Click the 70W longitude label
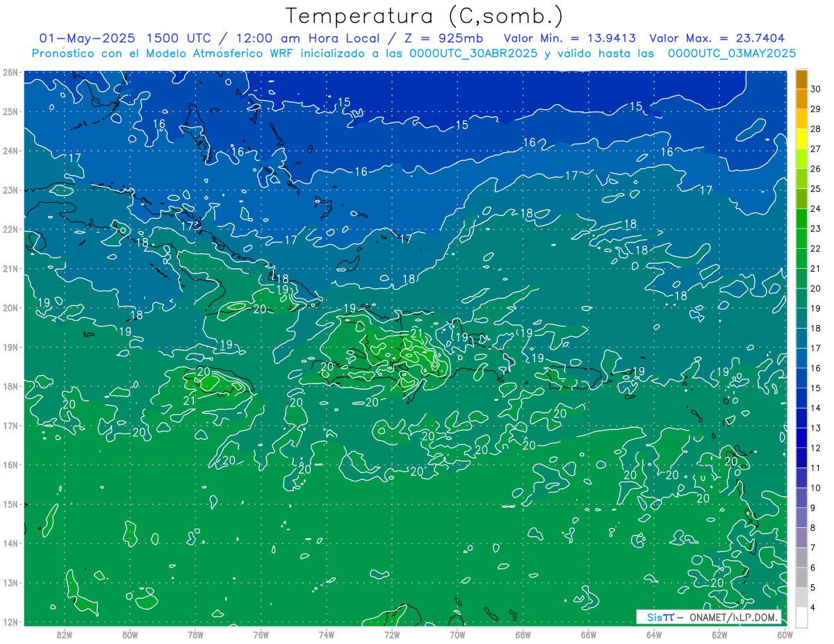Screen dimensions: 834x644 click(x=457, y=634)
